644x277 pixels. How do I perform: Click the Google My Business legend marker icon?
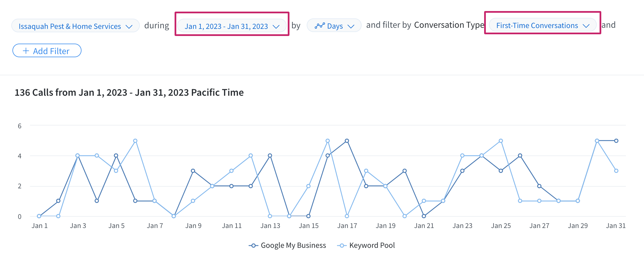[x=254, y=246]
